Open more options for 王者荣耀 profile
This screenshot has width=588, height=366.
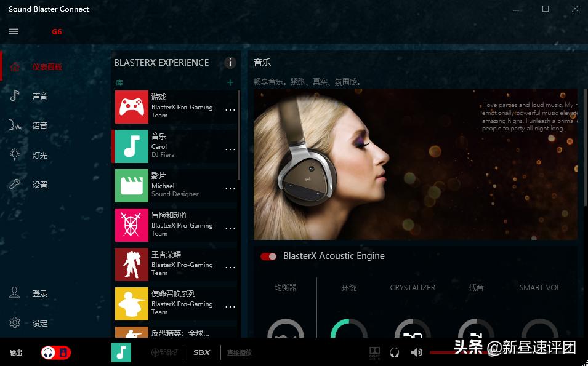point(230,268)
